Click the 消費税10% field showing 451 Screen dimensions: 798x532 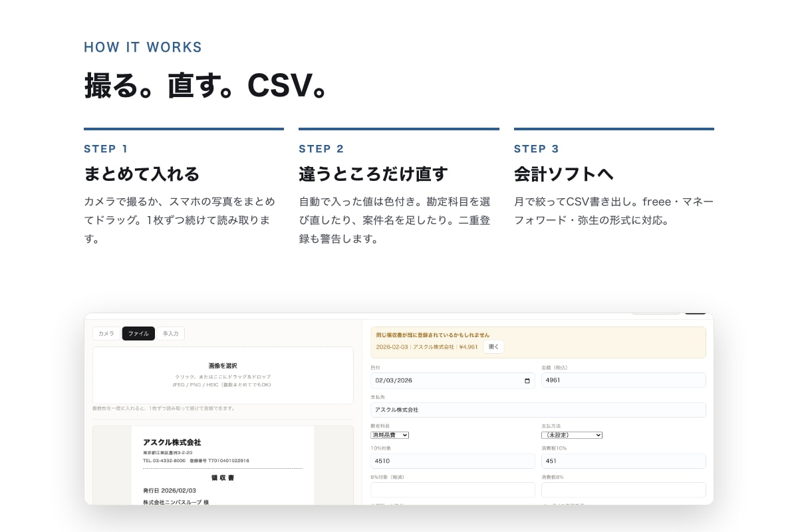pyautogui.click(x=624, y=461)
